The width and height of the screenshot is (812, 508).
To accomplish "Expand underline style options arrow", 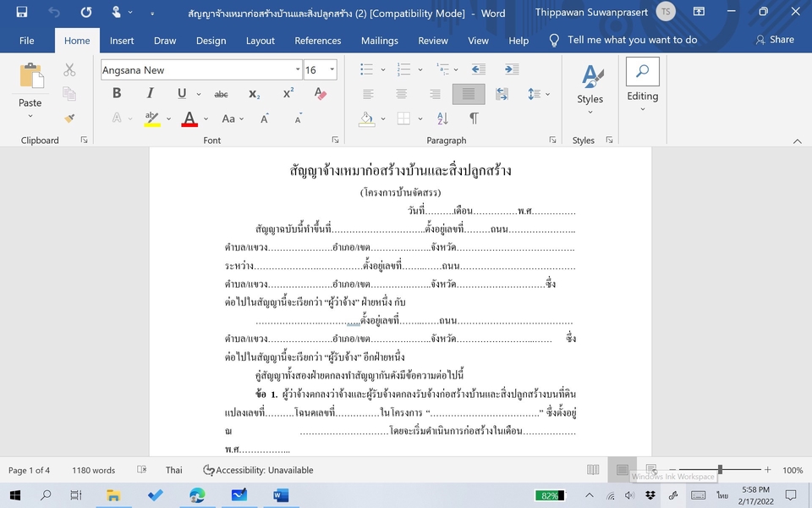I will click(198, 94).
